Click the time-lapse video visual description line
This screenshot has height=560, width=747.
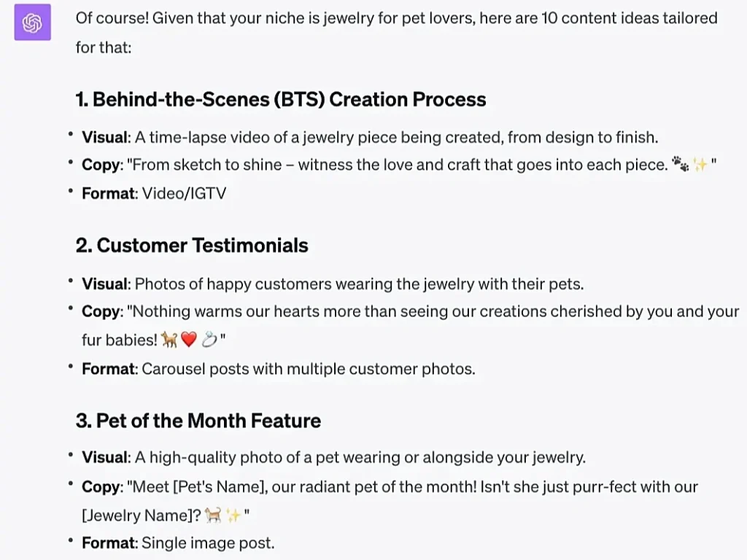(x=370, y=137)
